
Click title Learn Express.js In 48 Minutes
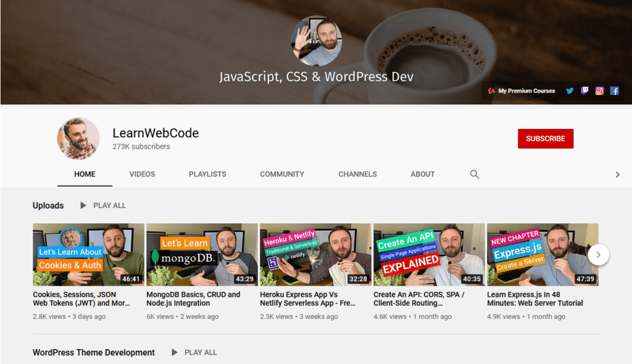535,299
